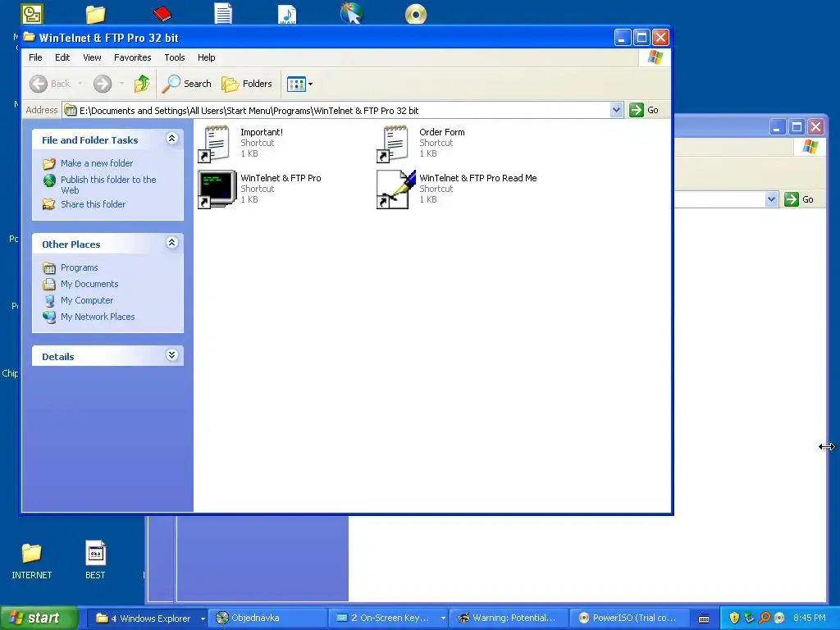Expand Windows Explorer taskbar group arrow
Viewport: 840px width, 630px height.
(203, 619)
